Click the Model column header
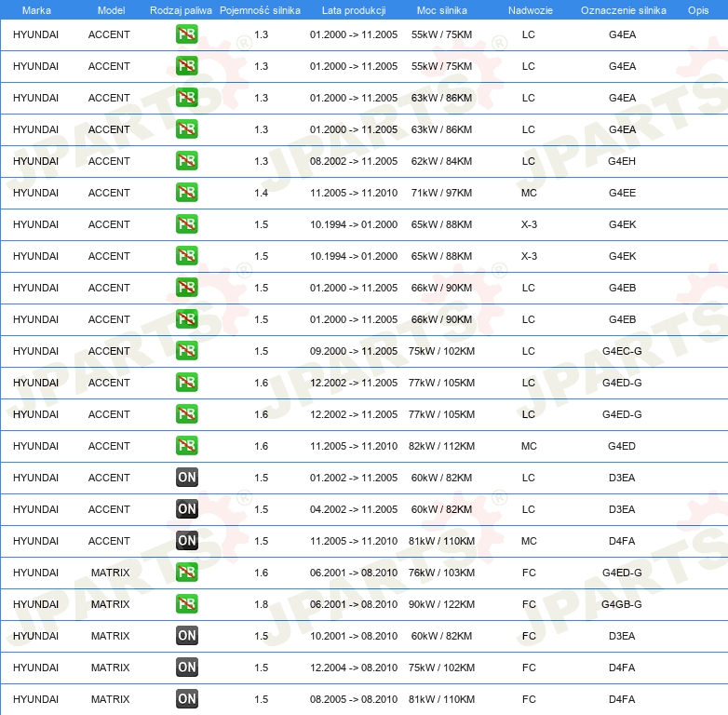 click(x=111, y=10)
